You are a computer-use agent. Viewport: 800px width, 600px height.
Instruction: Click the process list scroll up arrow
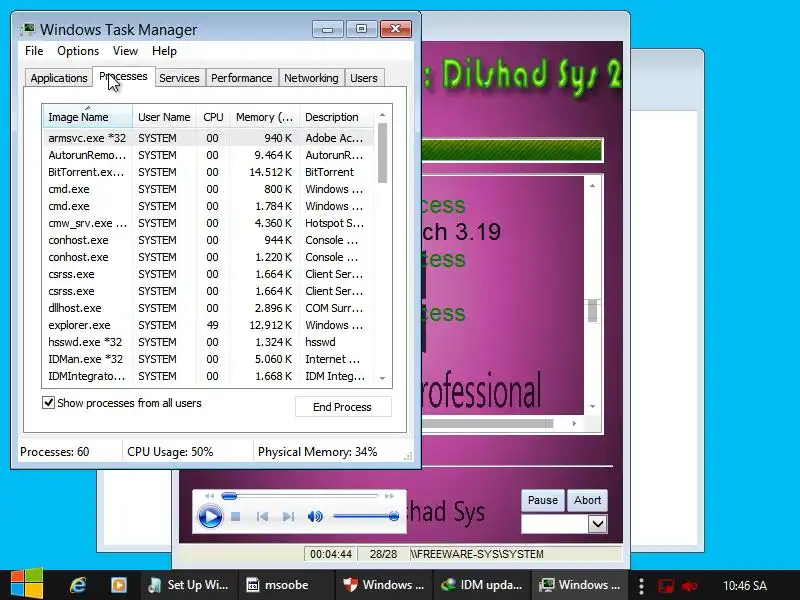tap(382, 115)
